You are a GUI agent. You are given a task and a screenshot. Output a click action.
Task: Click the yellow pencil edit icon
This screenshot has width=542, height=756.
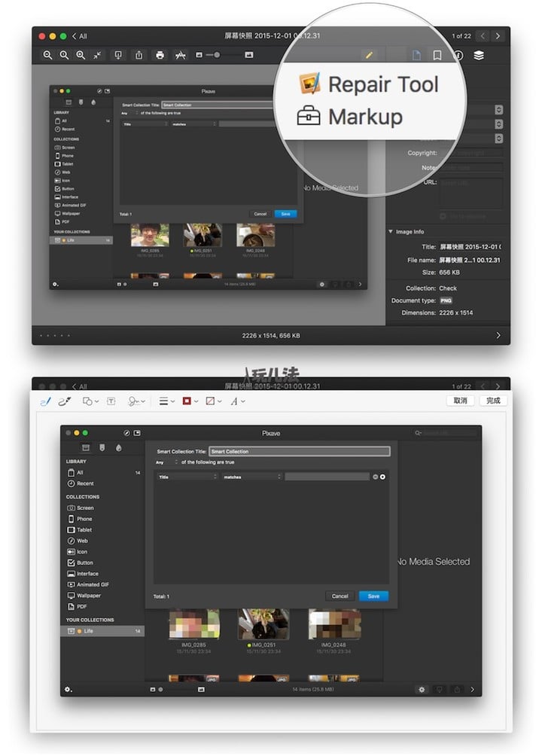tap(368, 55)
